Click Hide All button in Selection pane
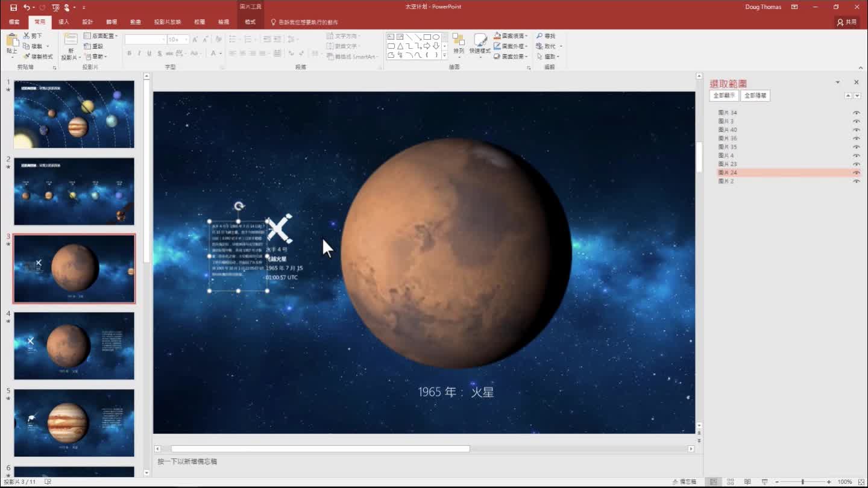The width and height of the screenshot is (868, 488). coord(755,96)
